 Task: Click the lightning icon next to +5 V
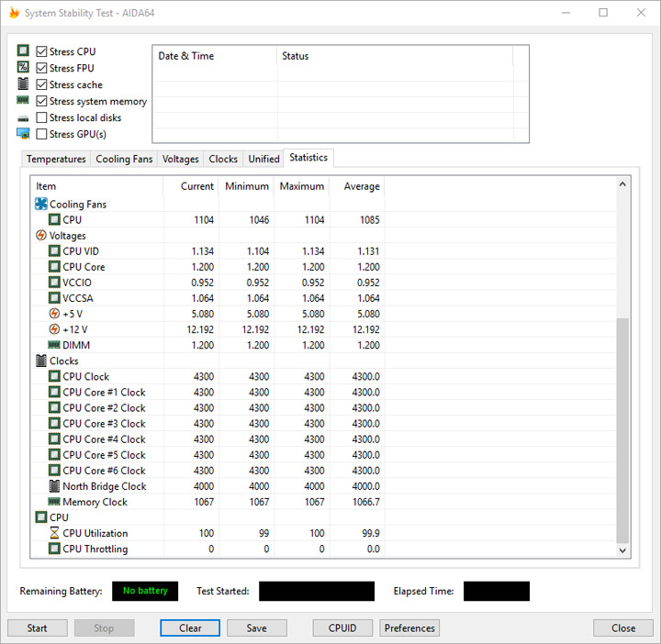(x=54, y=314)
